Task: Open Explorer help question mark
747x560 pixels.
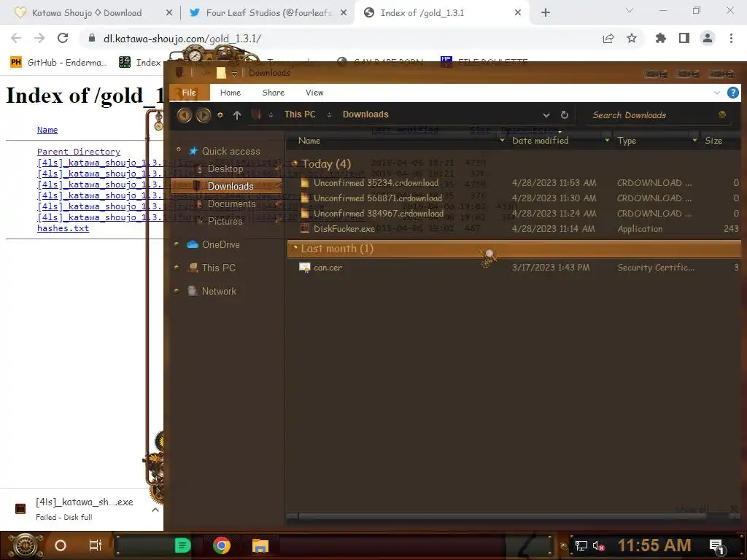Action: pos(732,93)
